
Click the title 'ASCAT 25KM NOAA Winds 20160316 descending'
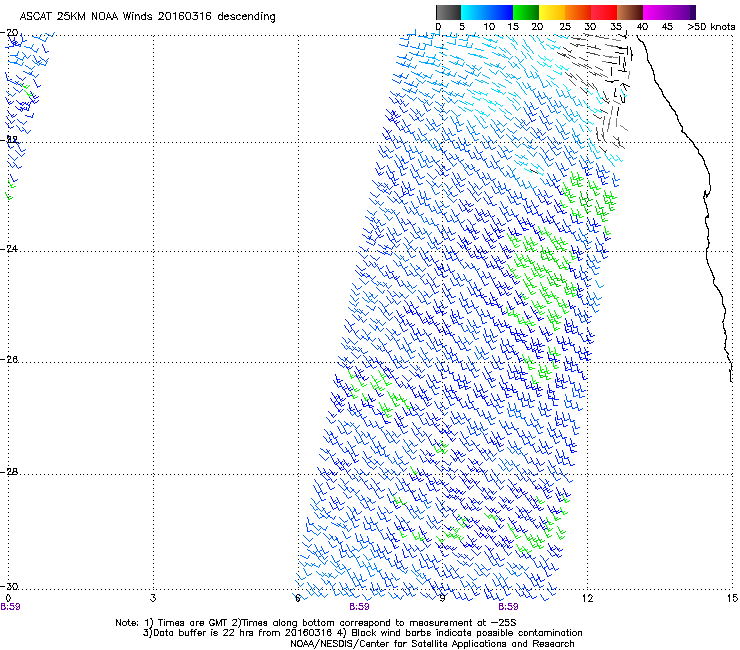click(x=147, y=16)
